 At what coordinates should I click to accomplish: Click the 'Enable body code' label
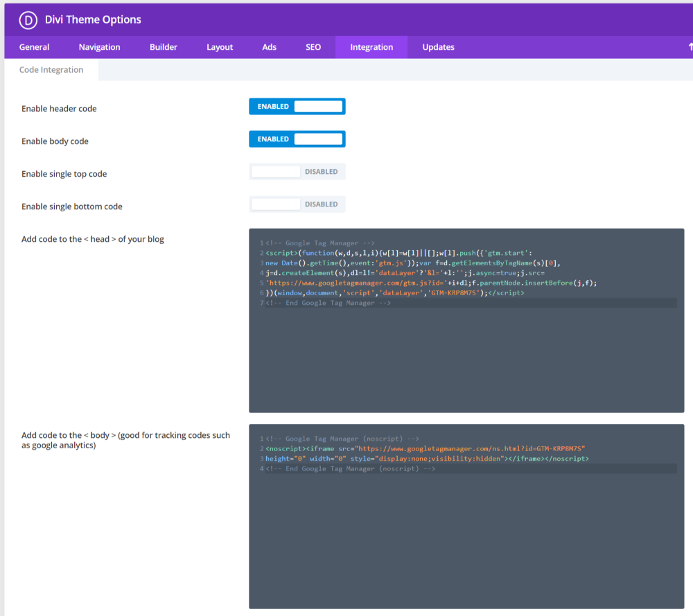(x=55, y=141)
